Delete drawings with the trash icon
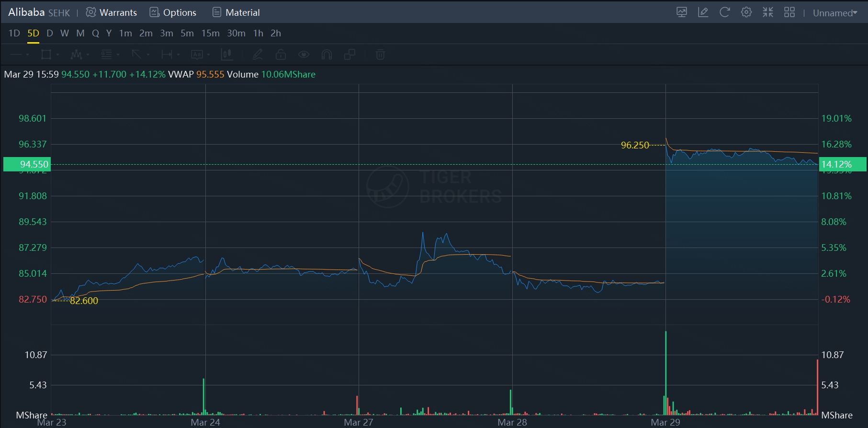 pos(380,55)
